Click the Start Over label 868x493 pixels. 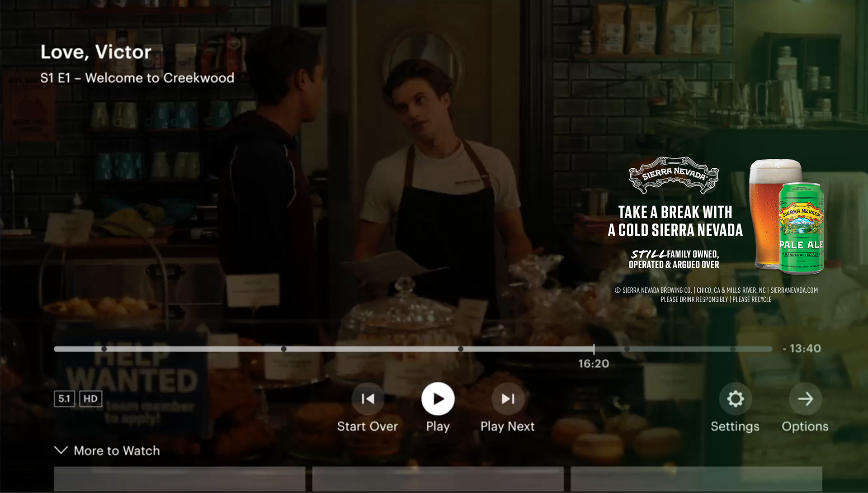[x=368, y=426]
